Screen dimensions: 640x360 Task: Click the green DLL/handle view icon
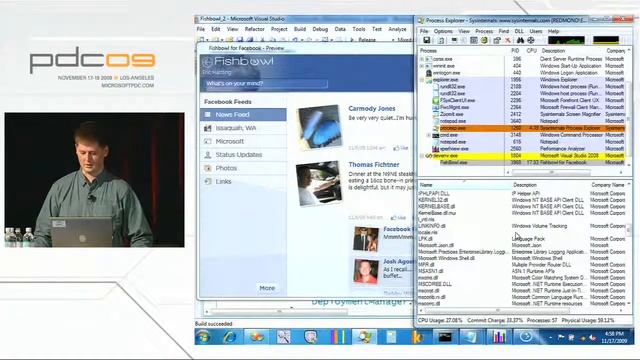(x=484, y=40)
